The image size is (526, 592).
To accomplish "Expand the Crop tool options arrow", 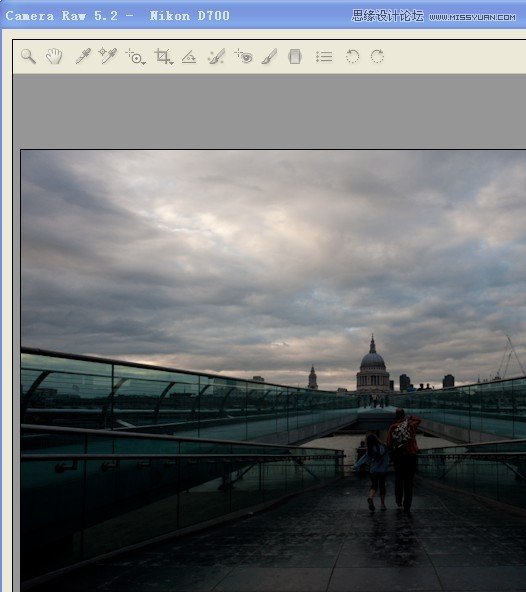I will pos(172,63).
